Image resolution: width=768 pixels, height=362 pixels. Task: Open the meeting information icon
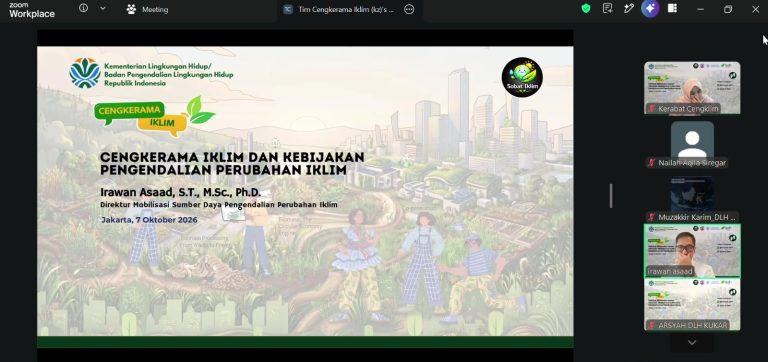click(83, 8)
